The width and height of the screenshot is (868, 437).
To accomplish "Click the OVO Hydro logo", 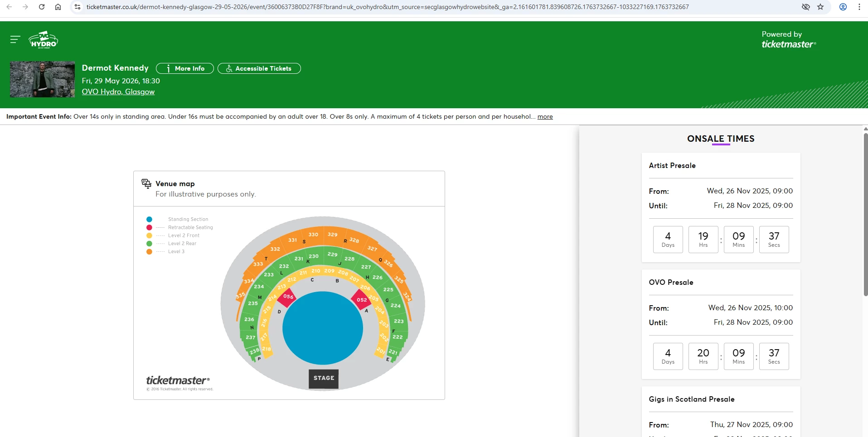I will pos(43,40).
